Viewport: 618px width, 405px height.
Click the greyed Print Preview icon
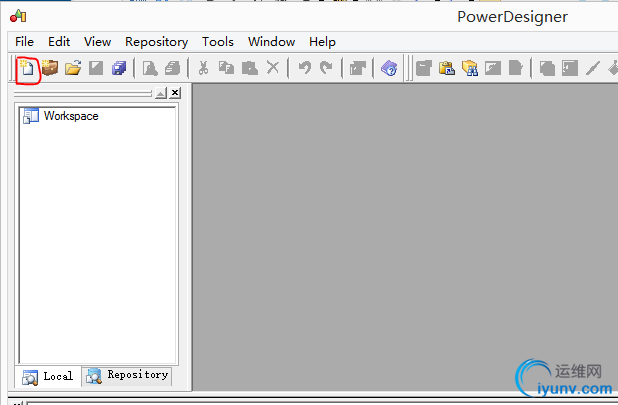point(150,68)
